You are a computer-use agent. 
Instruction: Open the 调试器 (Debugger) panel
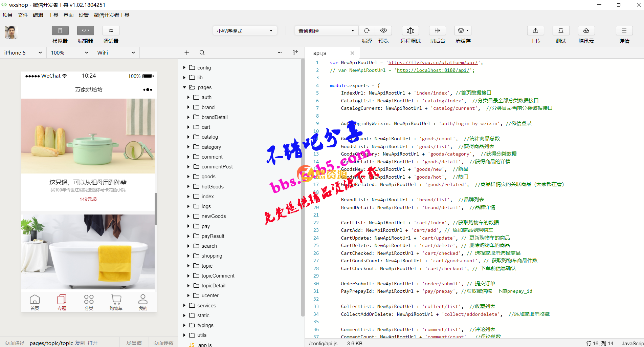[111, 34]
